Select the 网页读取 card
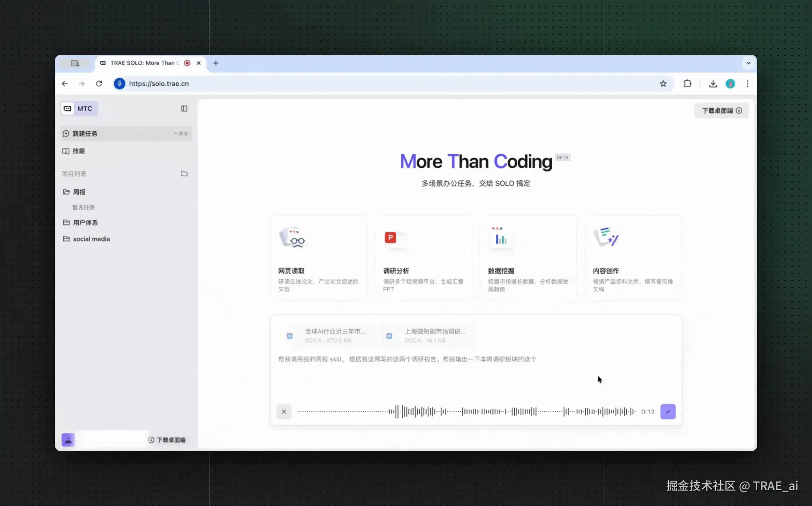Image resolution: width=812 pixels, height=506 pixels. tap(319, 258)
